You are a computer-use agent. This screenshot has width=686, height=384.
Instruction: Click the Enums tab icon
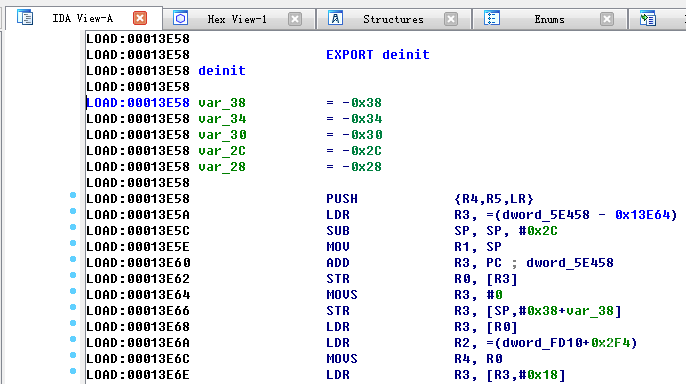(x=492, y=18)
